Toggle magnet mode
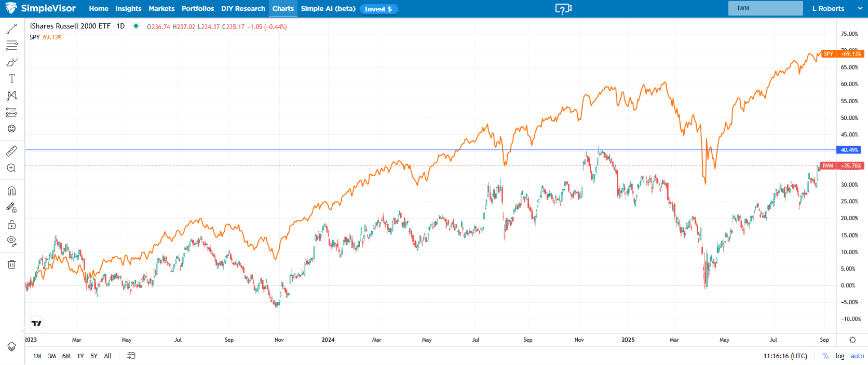This screenshot has height=365, width=868. (x=11, y=191)
